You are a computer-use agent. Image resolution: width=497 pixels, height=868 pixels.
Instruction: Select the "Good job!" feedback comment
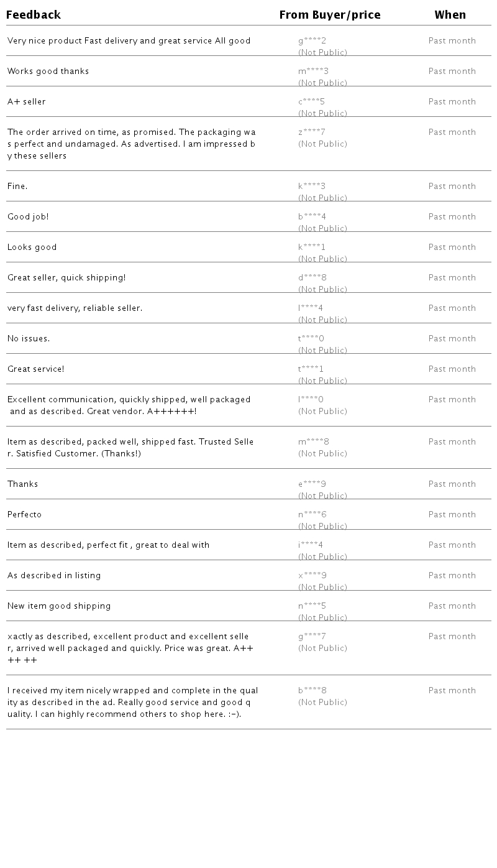point(28,217)
